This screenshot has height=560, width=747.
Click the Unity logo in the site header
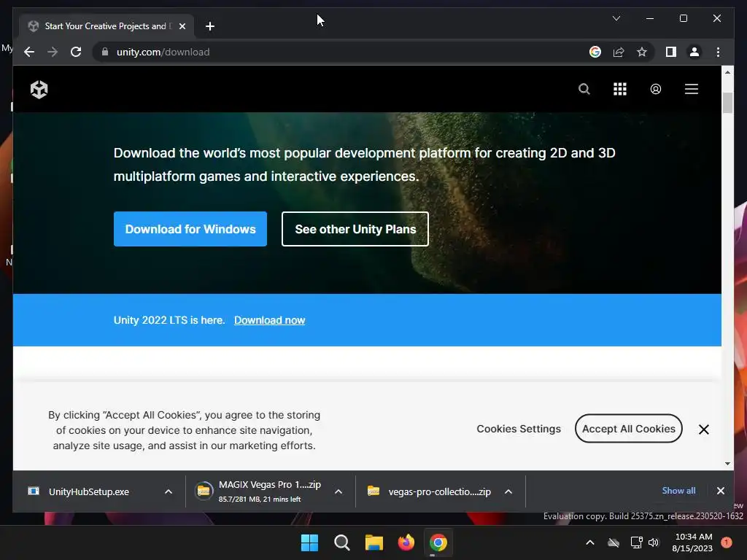pyautogui.click(x=39, y=89)
